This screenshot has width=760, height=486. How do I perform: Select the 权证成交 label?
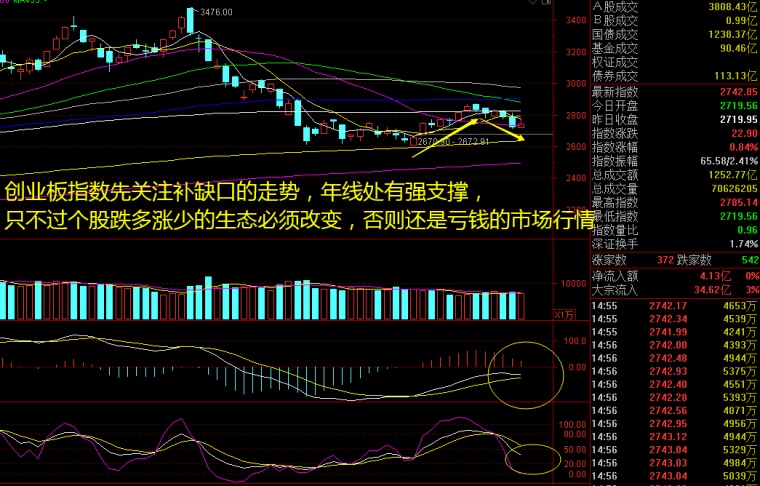pos(615,62)
